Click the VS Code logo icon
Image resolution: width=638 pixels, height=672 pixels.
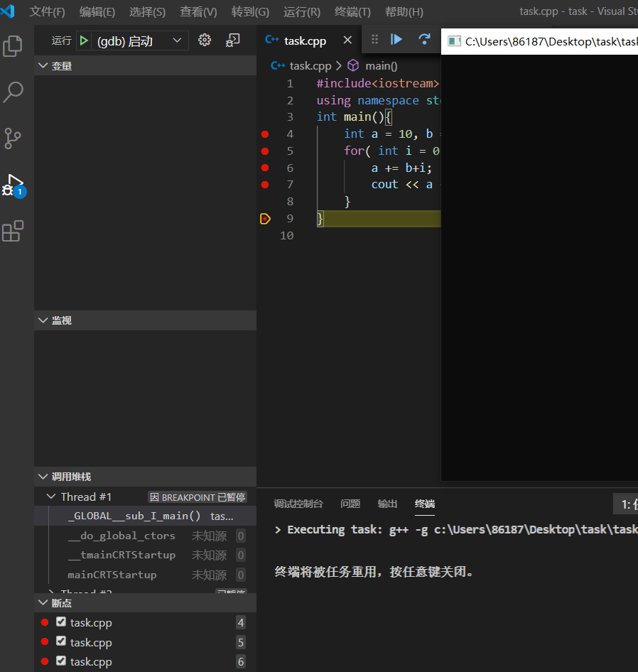pyautogui.click(x=8, y=11)
